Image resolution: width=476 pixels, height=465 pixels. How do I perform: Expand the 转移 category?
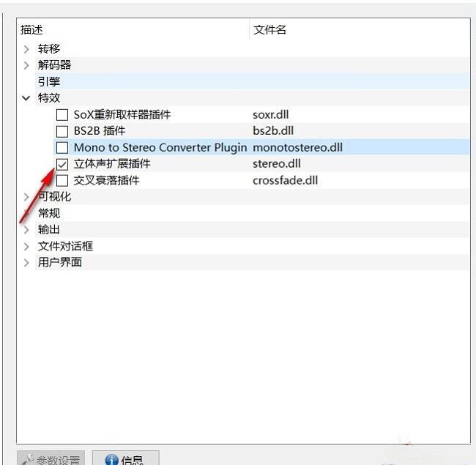click(26, 49)
